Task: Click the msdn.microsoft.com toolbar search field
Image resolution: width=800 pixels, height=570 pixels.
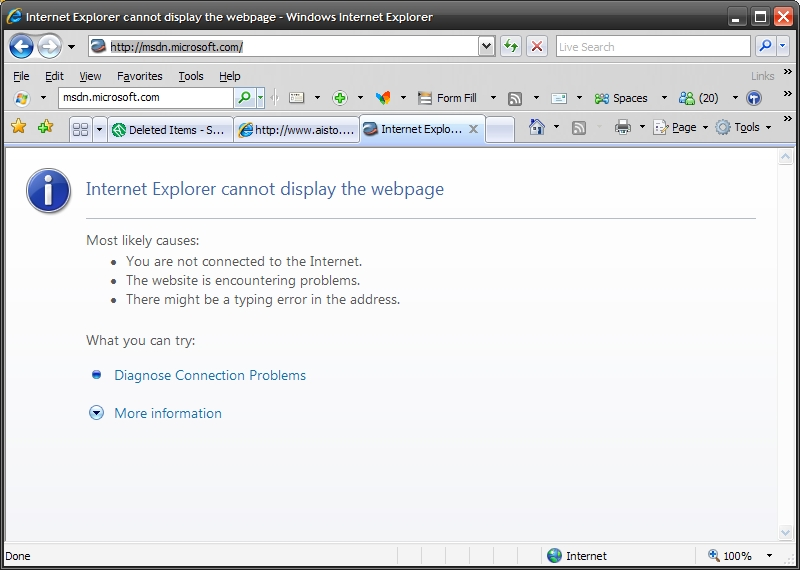Action: [x=146, y=98]
